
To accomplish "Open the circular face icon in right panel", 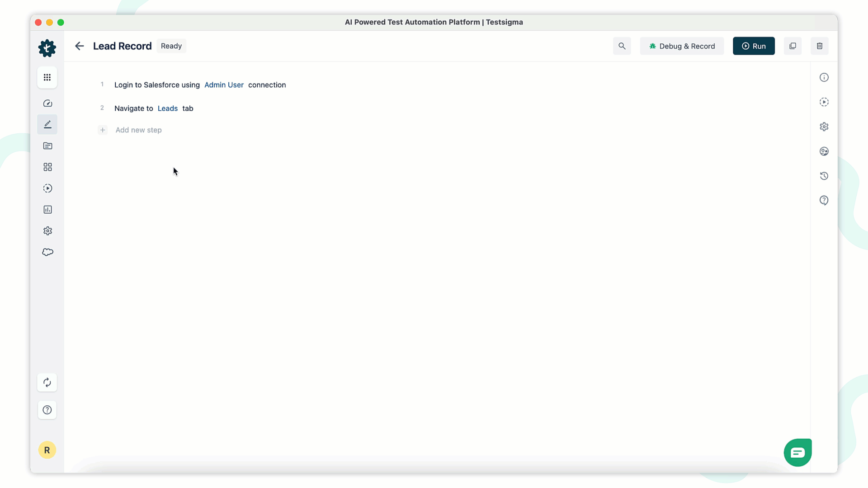I will [x=824, y=151].
